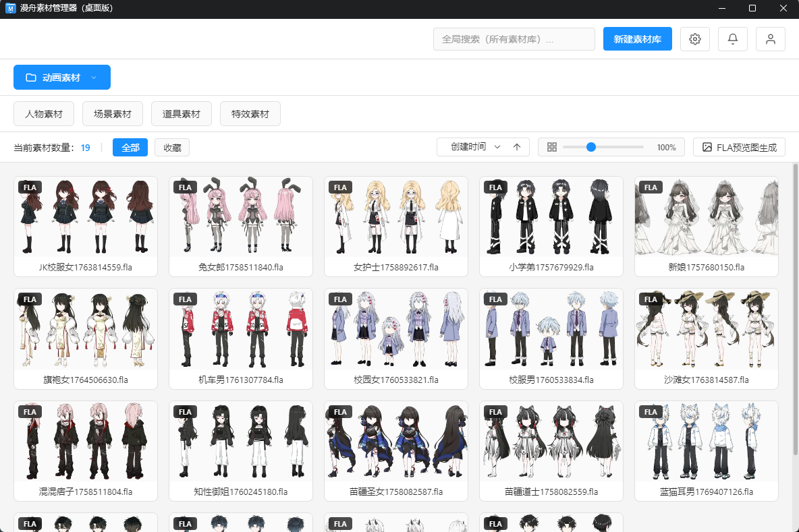Click FLA badge on 兔女郎 thumbnail
Screen dimensions: 799x532
click(x=186, y=187)
